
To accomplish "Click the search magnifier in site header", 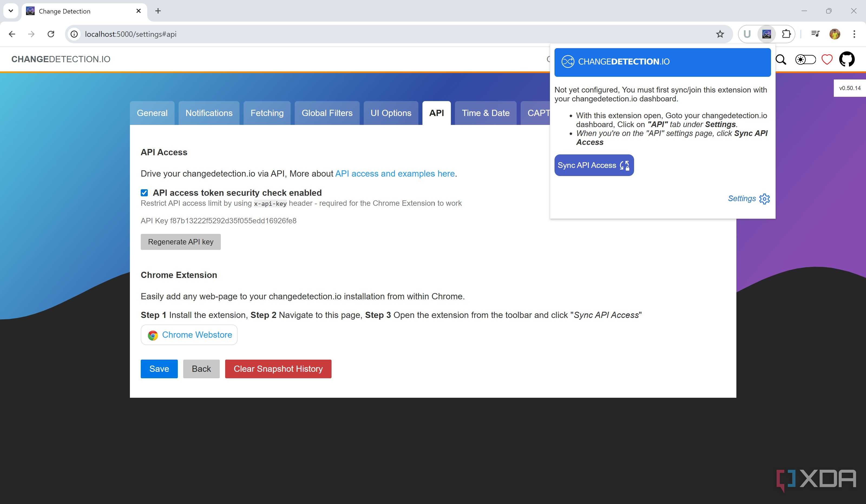I will [x=781, y=60].
